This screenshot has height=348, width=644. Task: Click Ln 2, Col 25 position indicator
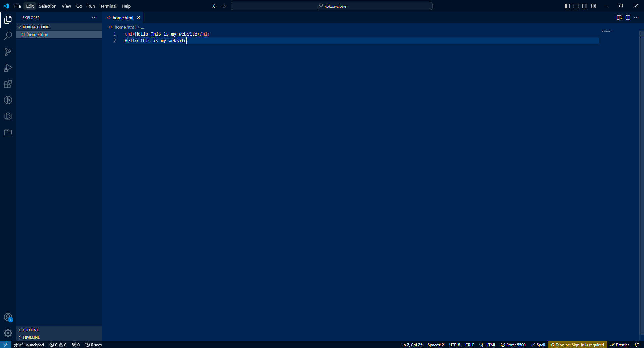click(412, 345)
